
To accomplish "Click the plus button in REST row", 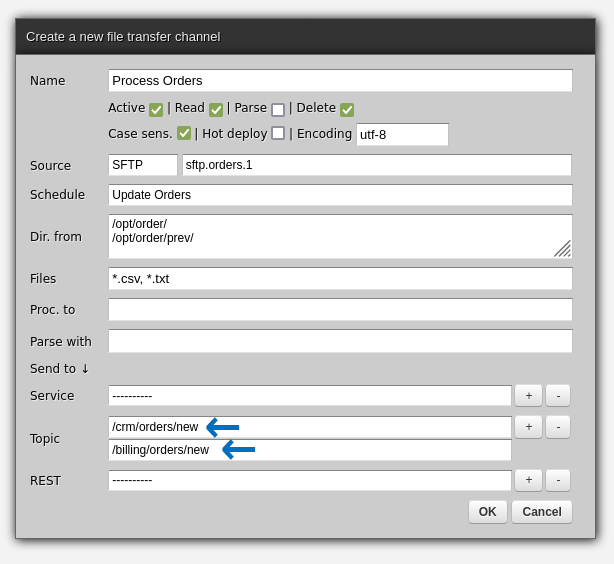I will 528,481.
